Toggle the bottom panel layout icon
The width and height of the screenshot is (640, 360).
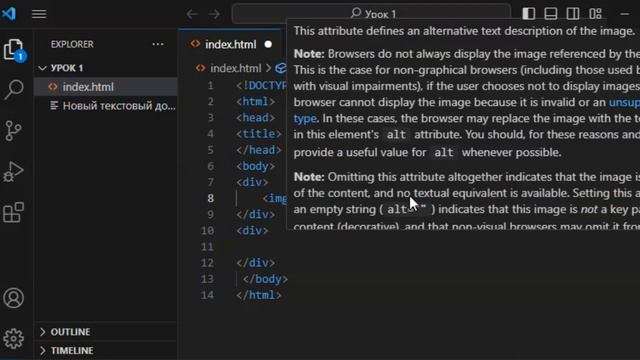point(551,14)
